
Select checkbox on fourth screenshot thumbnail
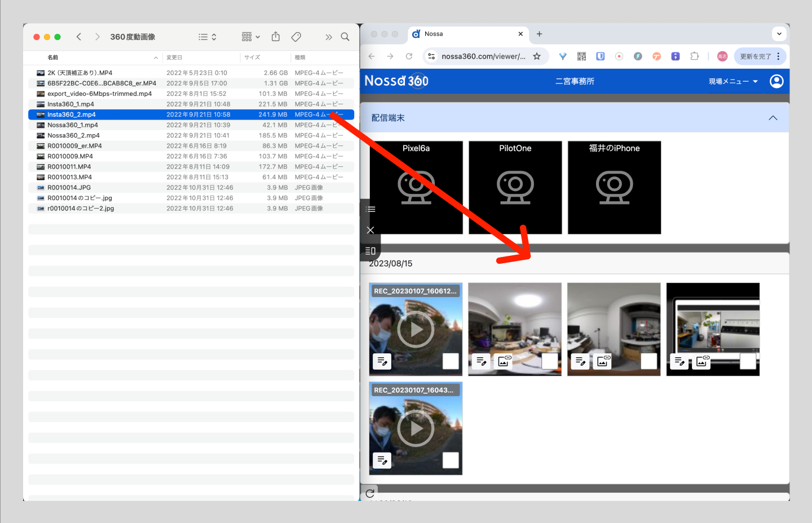[x=748, y=361]
